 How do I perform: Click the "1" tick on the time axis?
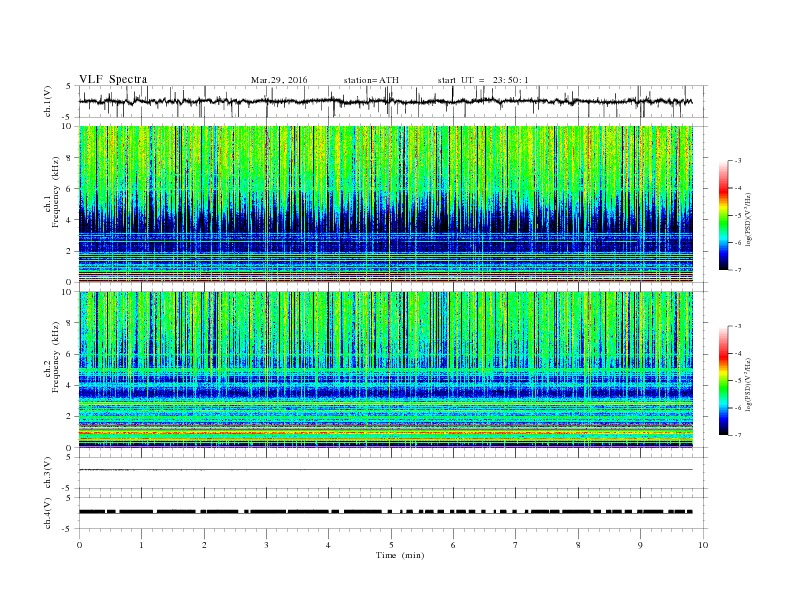141,545
